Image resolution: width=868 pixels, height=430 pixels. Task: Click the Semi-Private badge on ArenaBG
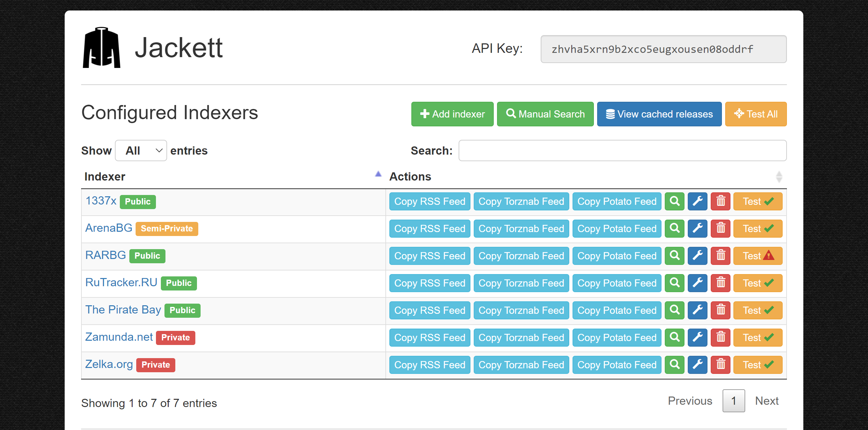[167, 229]
